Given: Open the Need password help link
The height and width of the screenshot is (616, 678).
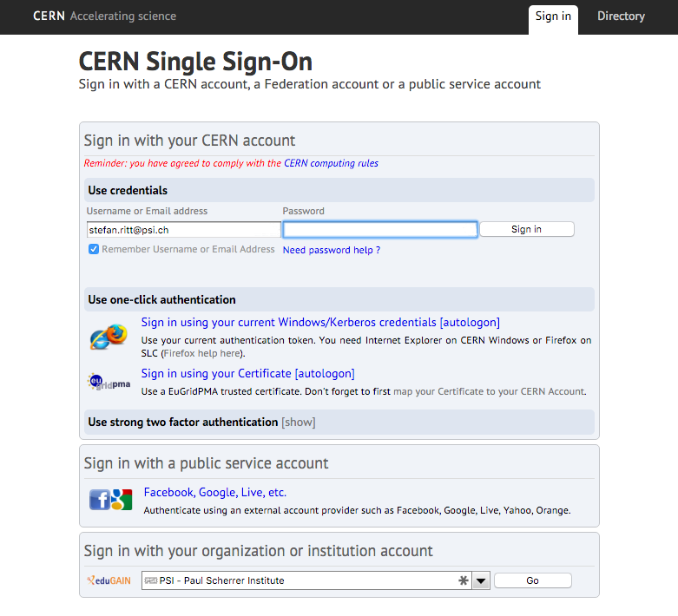Looking at the screenshot, I should [332, 250].
